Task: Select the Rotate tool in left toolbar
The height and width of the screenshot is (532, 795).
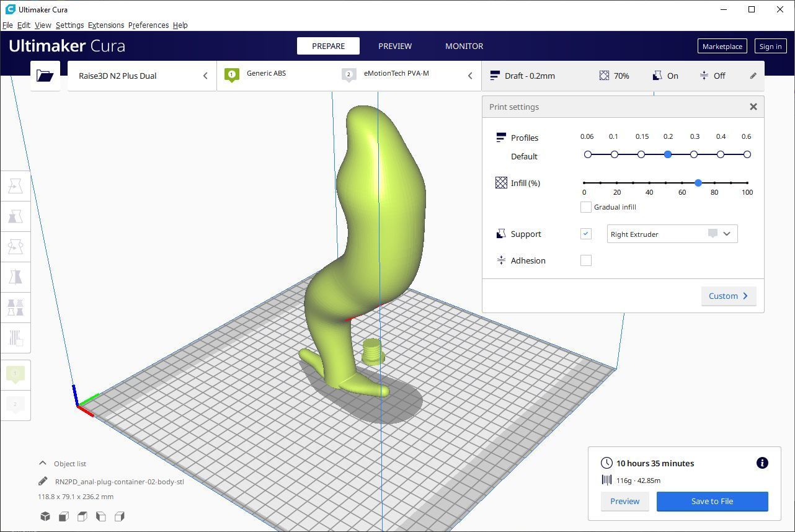Action: click(x=16, y=247)
